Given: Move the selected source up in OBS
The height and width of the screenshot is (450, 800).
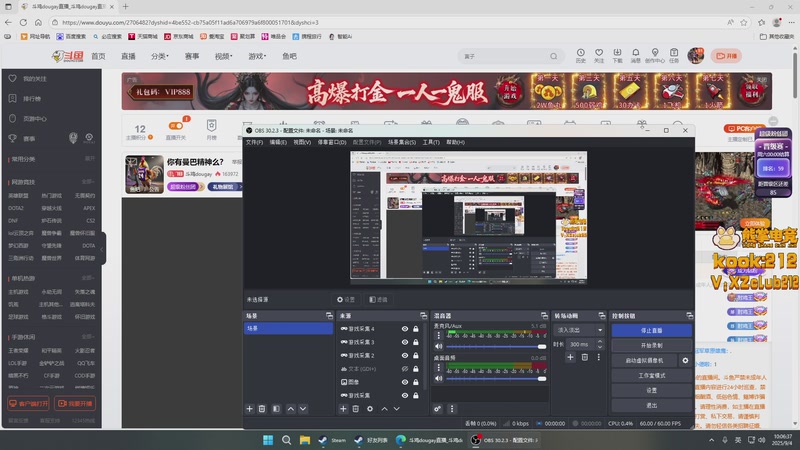Looking at the screenshot, I should pos(385,409).
